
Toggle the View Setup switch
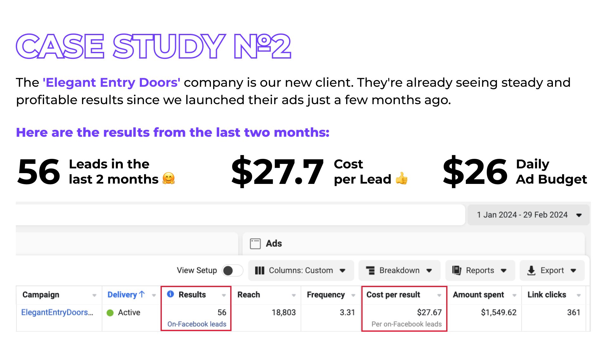pyautogui.click(x=232, y=271)
